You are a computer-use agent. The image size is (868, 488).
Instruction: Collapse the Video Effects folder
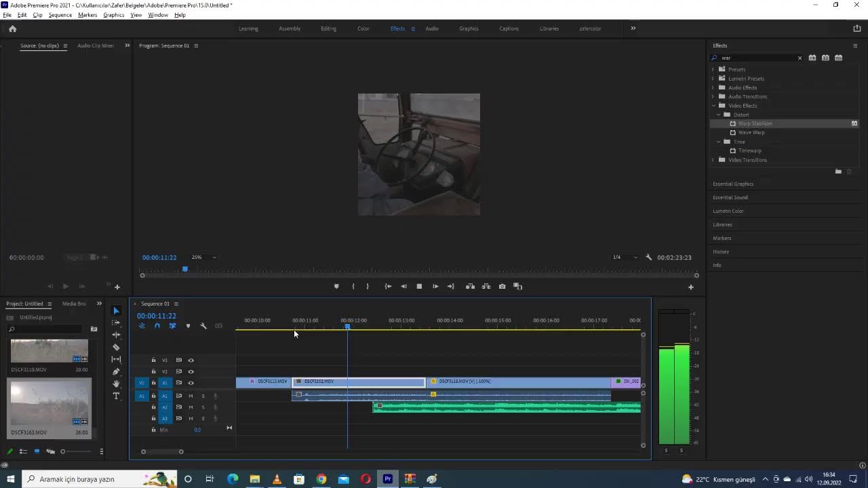713,106
